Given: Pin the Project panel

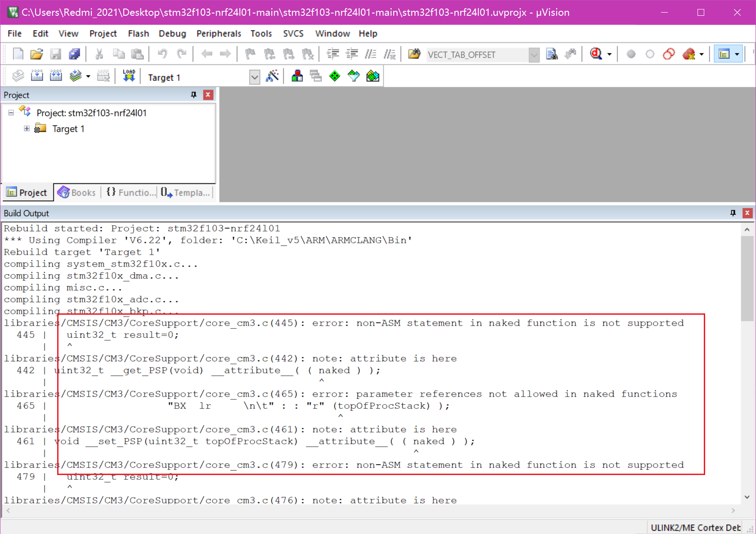Looking at the screenshot, I should coord(194,95).
